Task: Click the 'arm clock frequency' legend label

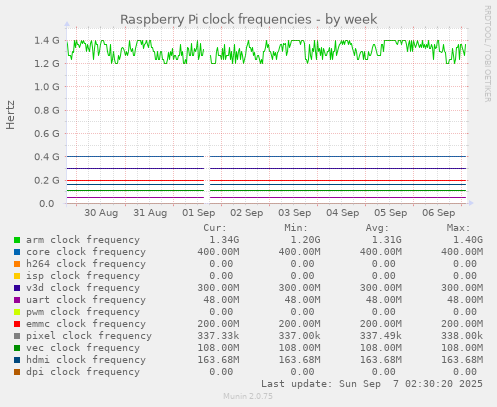Action: (x=83, y=240)
